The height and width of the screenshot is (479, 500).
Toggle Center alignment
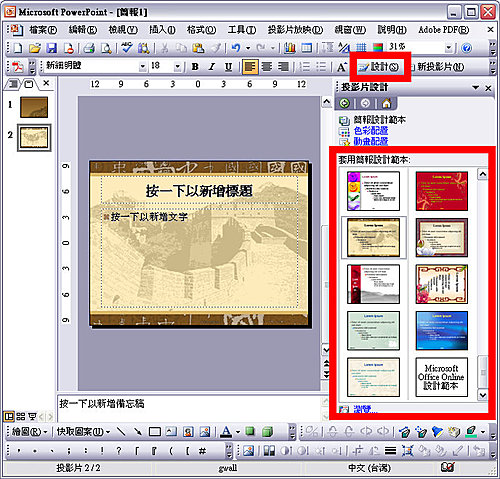coord(267,67)
